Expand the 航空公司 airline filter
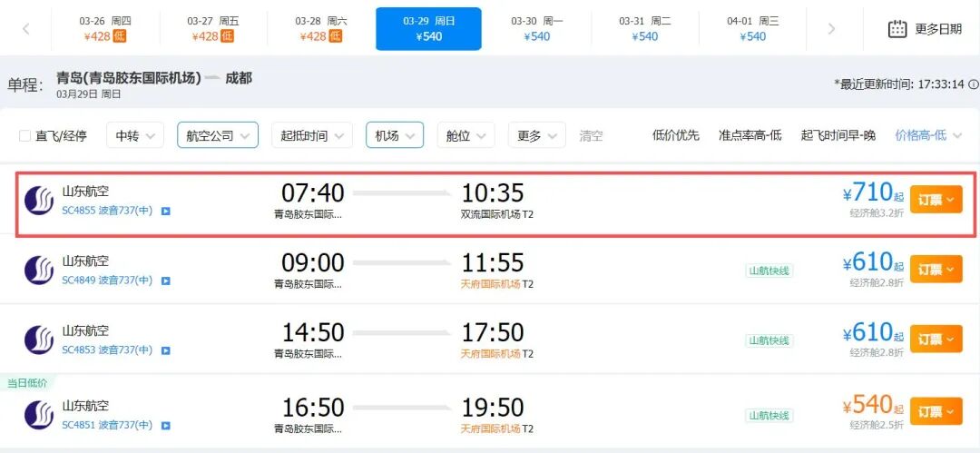Viewport: 980px width, 453px height. pyautogui.click(x=218, y=135)
